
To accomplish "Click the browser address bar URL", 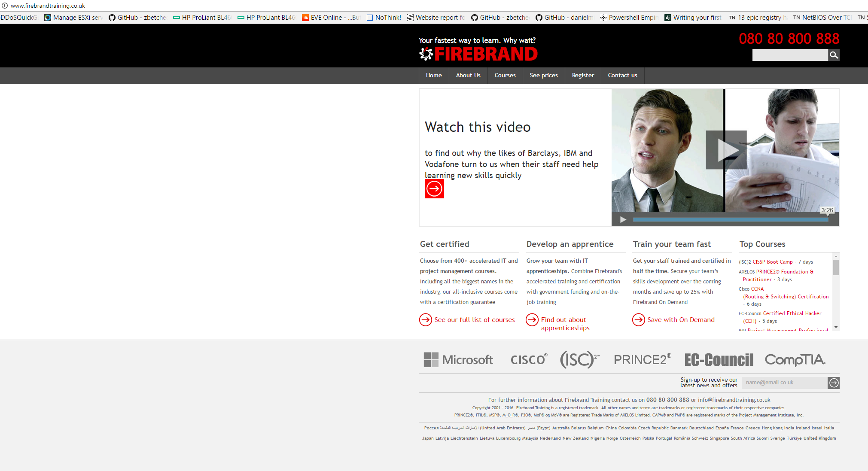I will coord(48,6).
